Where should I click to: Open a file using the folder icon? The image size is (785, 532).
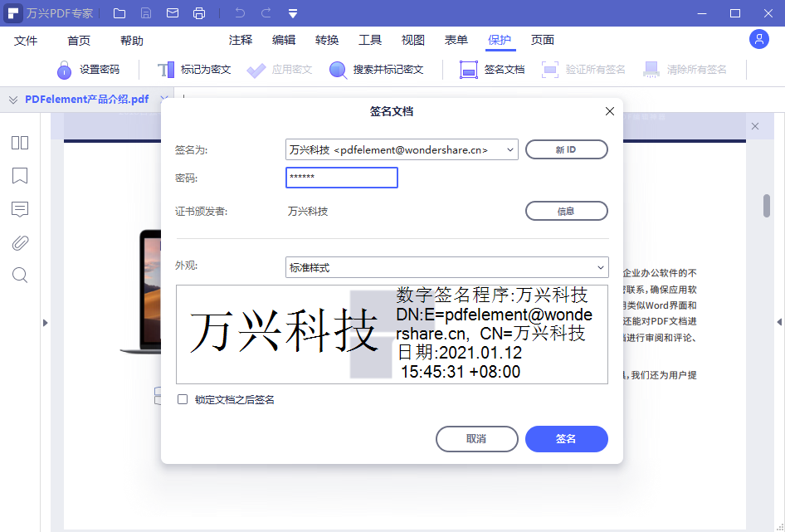click(119, 12)
